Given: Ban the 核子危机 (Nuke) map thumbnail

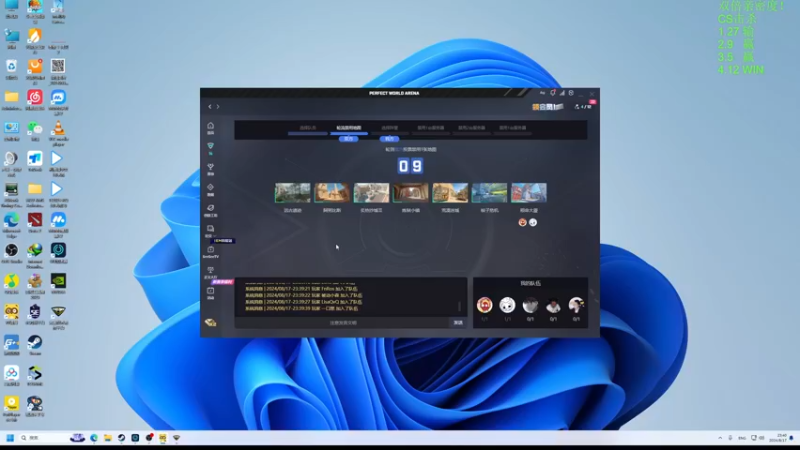Looking at the screenshot, I should [489, 193].
